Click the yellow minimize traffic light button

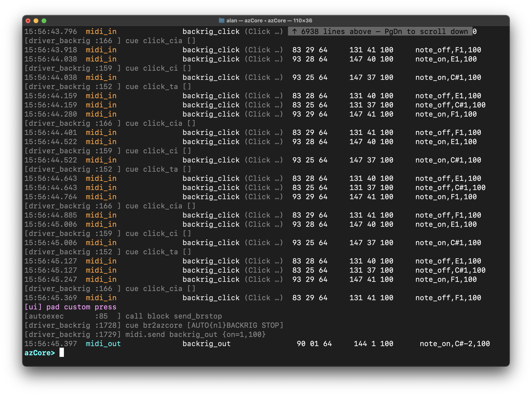36,21
